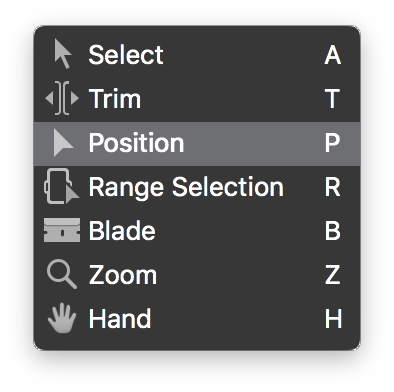This screenshot has width=394, height=392.
Task: Click the Trim tool bracket icon
Action: click(62, 98)
